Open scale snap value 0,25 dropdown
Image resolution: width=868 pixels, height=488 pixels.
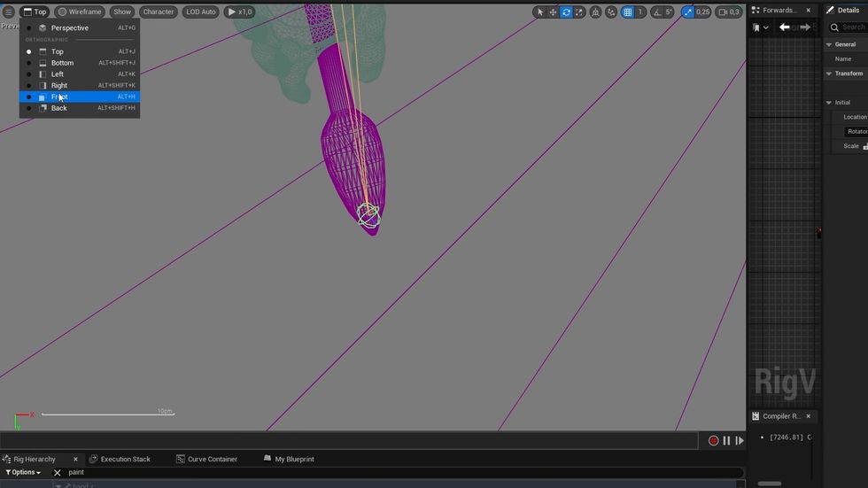coord(703,12)
